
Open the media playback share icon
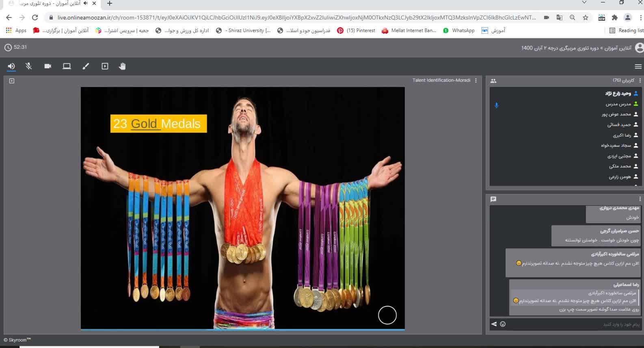pos(105,66)
